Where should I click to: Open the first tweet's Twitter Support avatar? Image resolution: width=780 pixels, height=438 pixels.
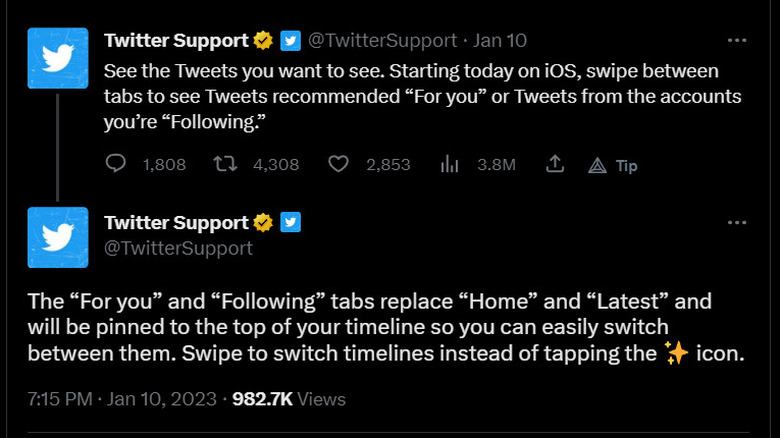(x=58, y=59)
